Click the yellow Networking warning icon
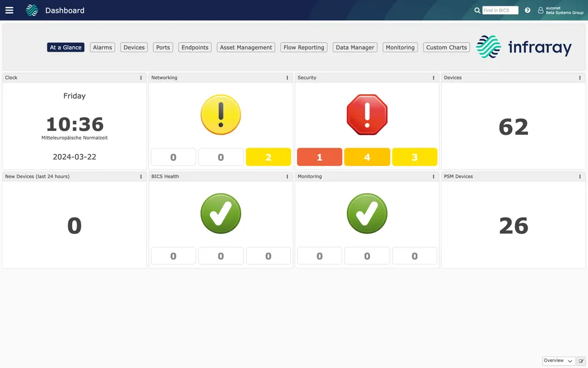Image resolution: width=588 pixels, height=368 pixels. (220, 114)
